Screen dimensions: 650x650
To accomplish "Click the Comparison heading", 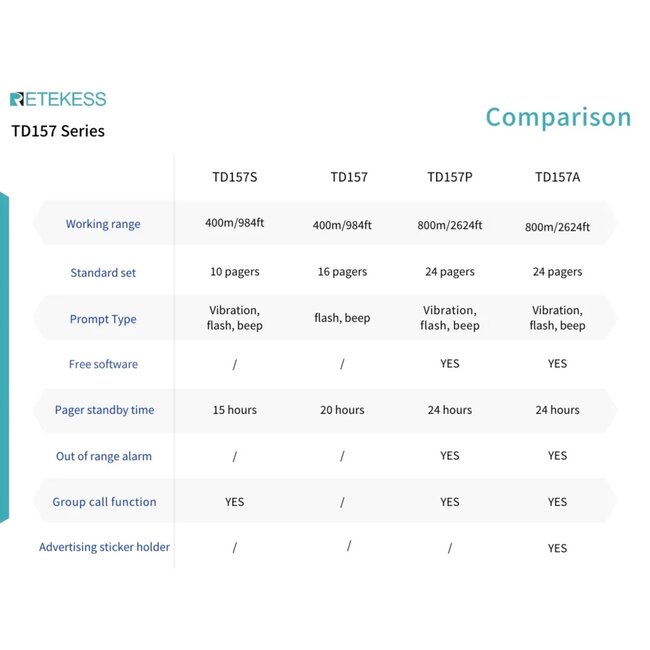I will click(x=558, y=117).
